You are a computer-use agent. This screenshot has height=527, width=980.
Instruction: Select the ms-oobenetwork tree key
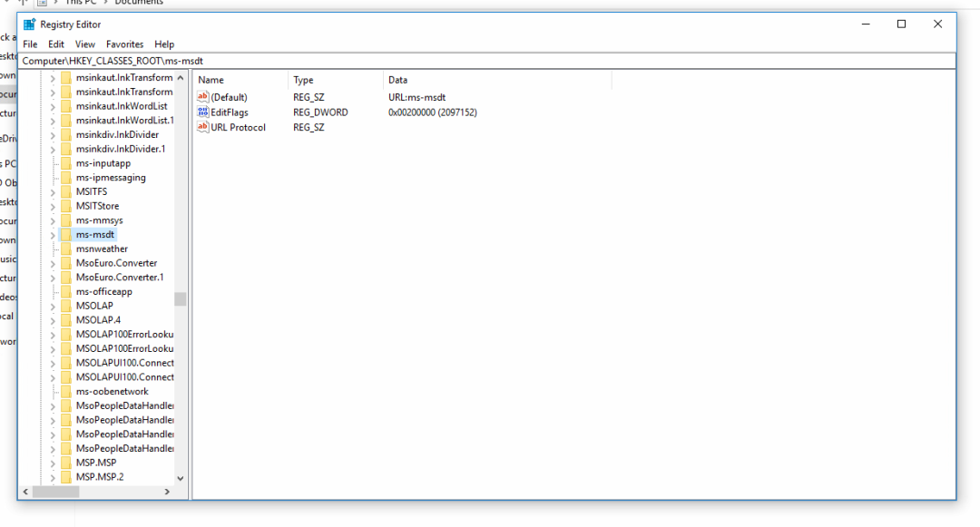pyautogui.click(x=113, y=392)
